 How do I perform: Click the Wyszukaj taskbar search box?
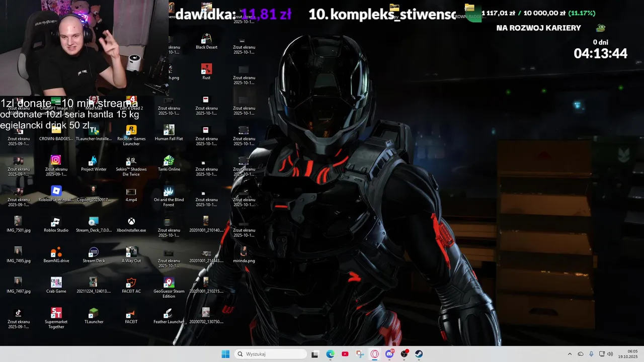click(x=271, y=354)
